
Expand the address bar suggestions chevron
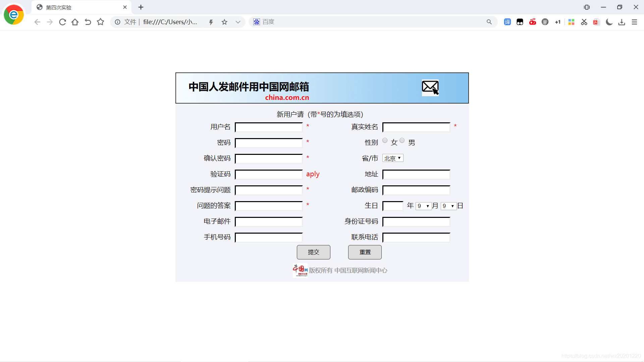tap(238, 22)
